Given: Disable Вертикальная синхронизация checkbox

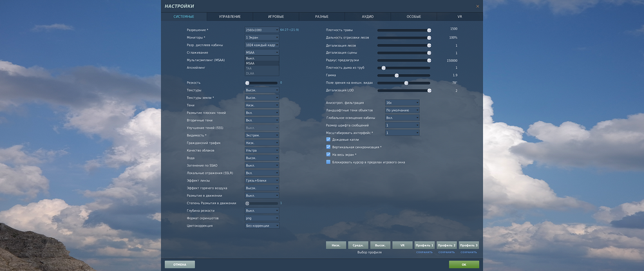Looking at the screenshot, I should (x=328, y=147).
